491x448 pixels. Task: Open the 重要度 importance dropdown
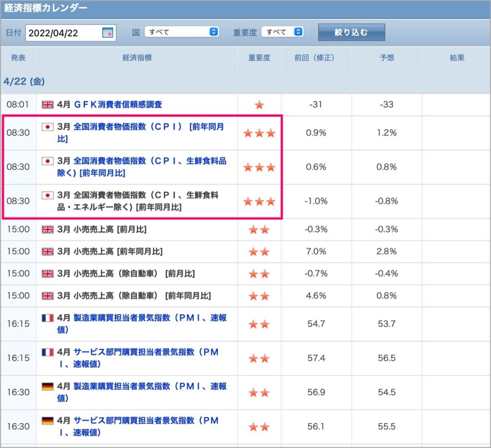(x=282, y=32)
